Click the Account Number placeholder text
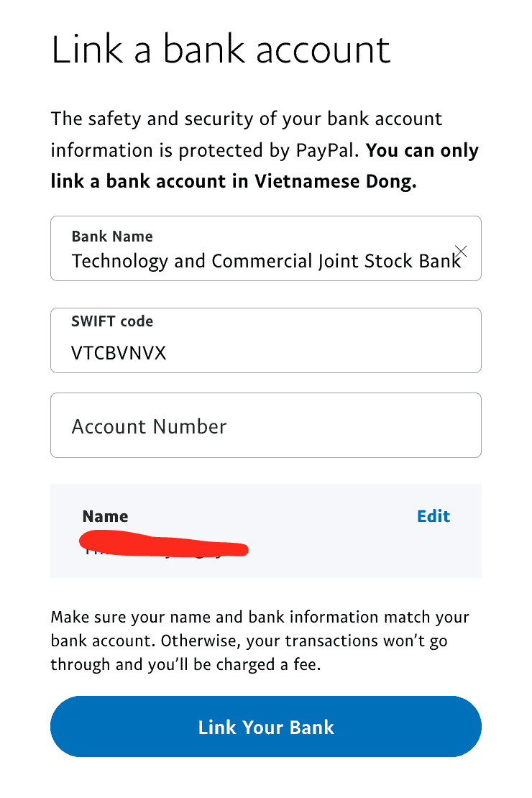 click(149, 426)
